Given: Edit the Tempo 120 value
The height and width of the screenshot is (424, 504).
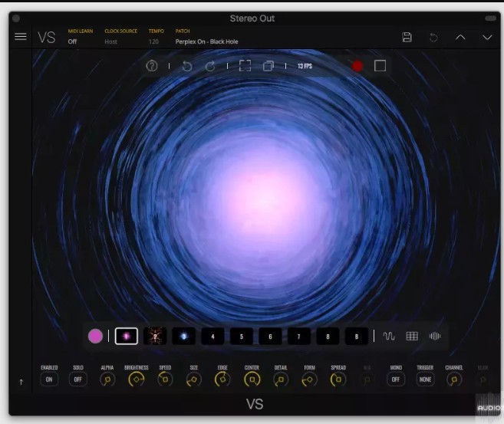Looking at the screenshot, I should pos(153,41).
